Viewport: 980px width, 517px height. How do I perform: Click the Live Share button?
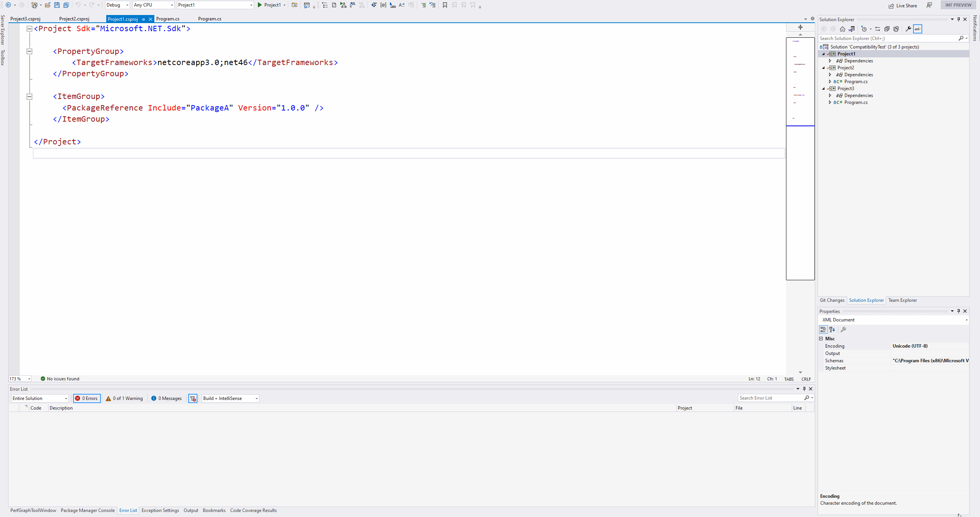click(x=903, y=5)
